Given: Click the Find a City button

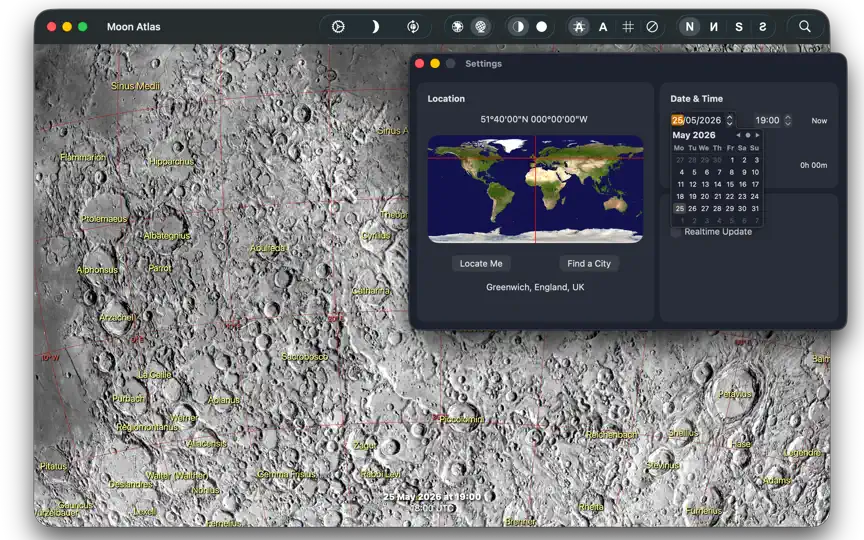Looking at the screenshot, I should point(589,263).
